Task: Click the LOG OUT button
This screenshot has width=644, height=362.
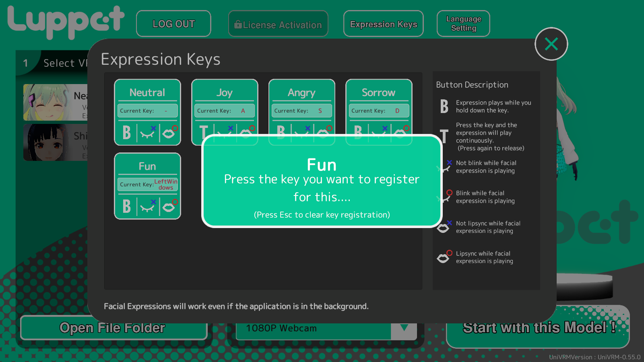Action: pyautogui.click(x=173, y=24)
